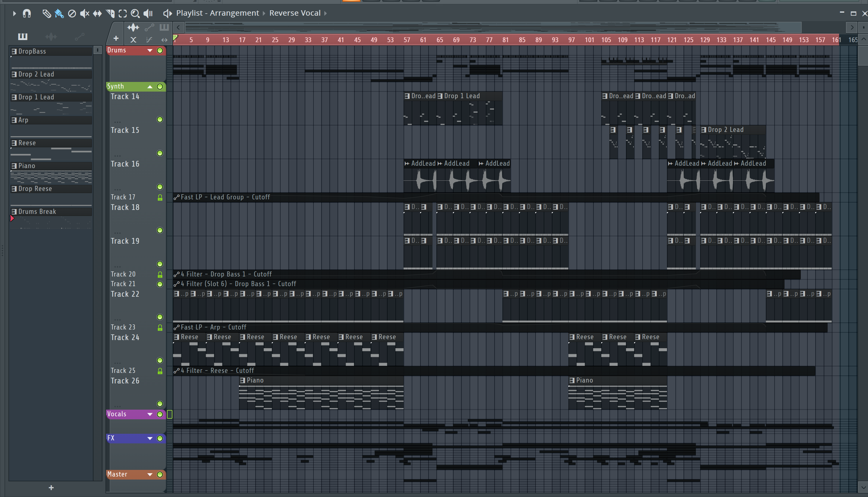Show patterns tab in picker panel
This screenshot has width=868, height=497.
[x=23, y=36]
